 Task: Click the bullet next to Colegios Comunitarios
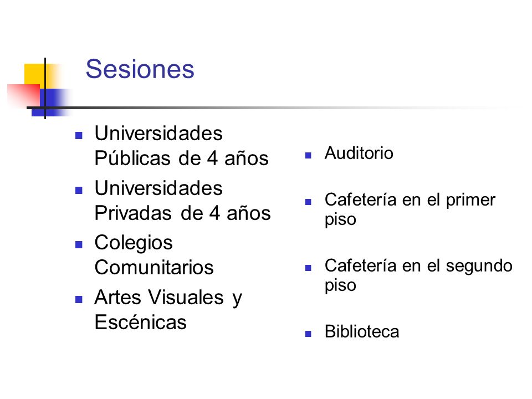79,245
